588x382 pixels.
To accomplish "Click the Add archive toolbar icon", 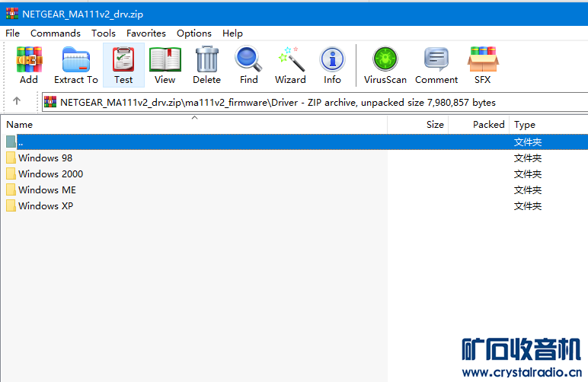I will click(x=29, y=59).
